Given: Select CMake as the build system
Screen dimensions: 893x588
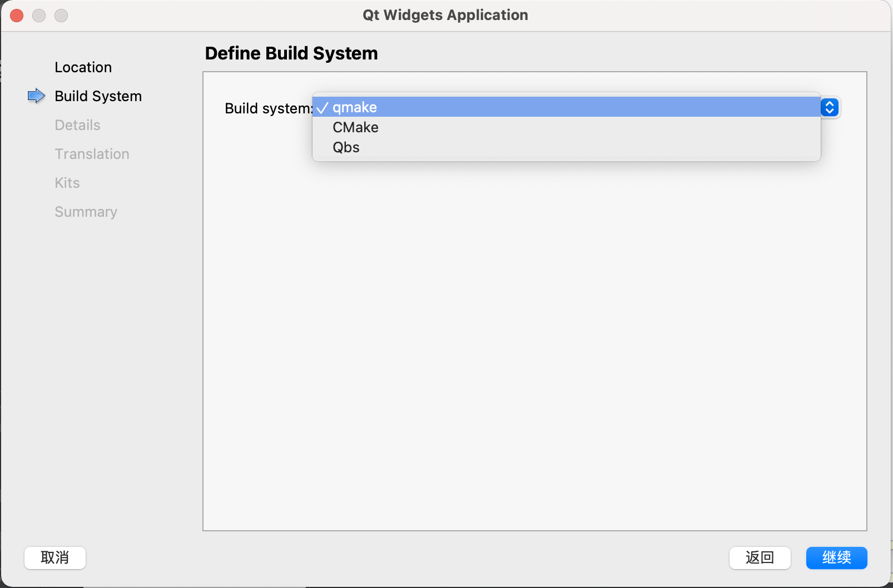Looking at the screenshot, I should (355, 127).
